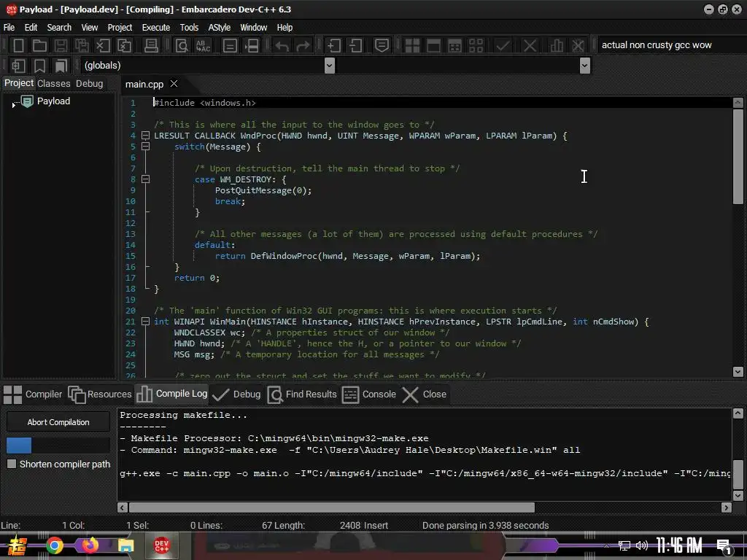Click the New file toolbar icon
This screenshot has width=747, height=560.
tap(18, 45)
